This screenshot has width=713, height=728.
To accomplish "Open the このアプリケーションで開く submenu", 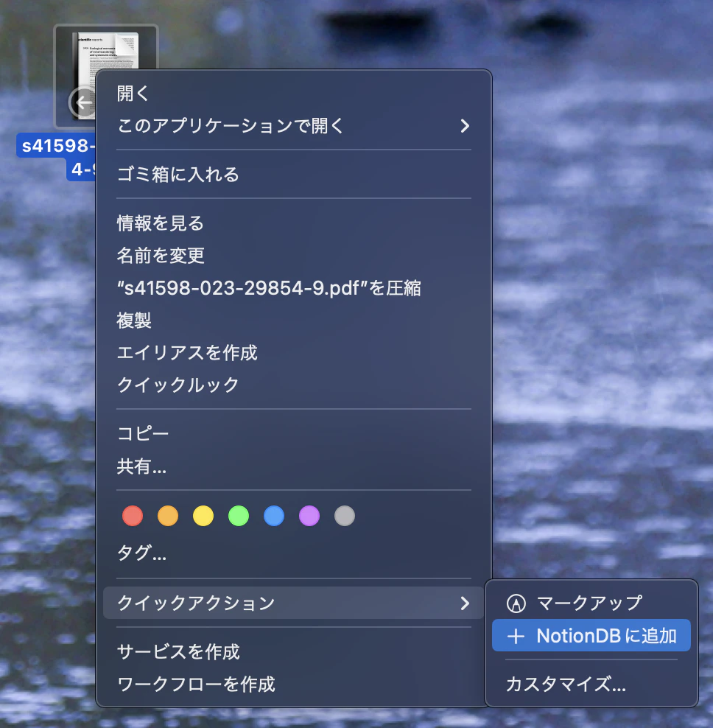I will 293,126.
